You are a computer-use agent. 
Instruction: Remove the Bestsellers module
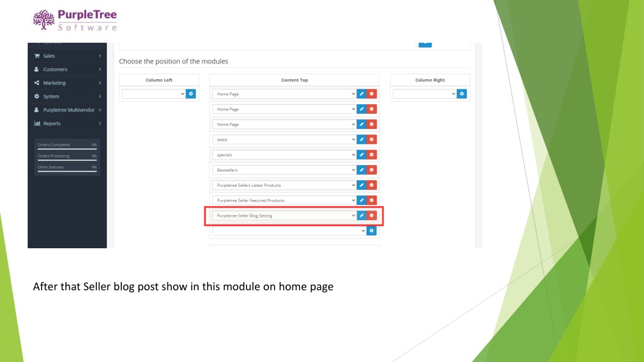(372, 170)
